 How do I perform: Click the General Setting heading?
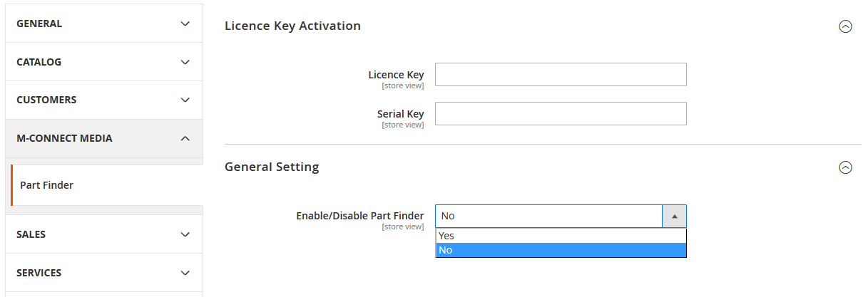[272, 167]
